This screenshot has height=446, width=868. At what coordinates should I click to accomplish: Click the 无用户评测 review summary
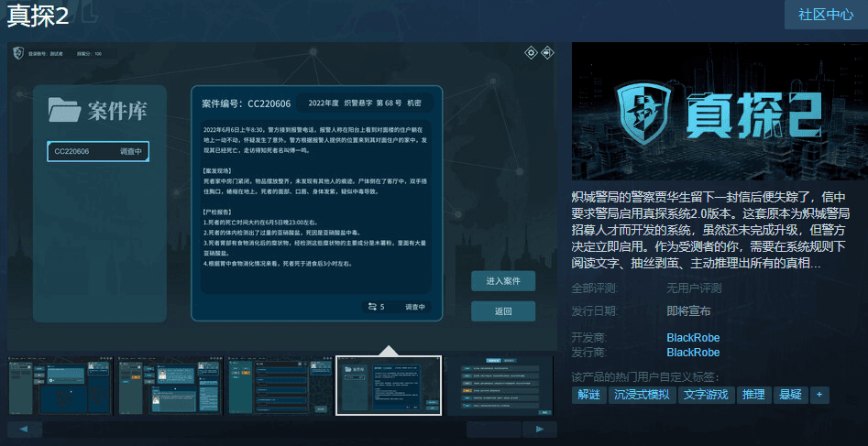pos(694,288)
